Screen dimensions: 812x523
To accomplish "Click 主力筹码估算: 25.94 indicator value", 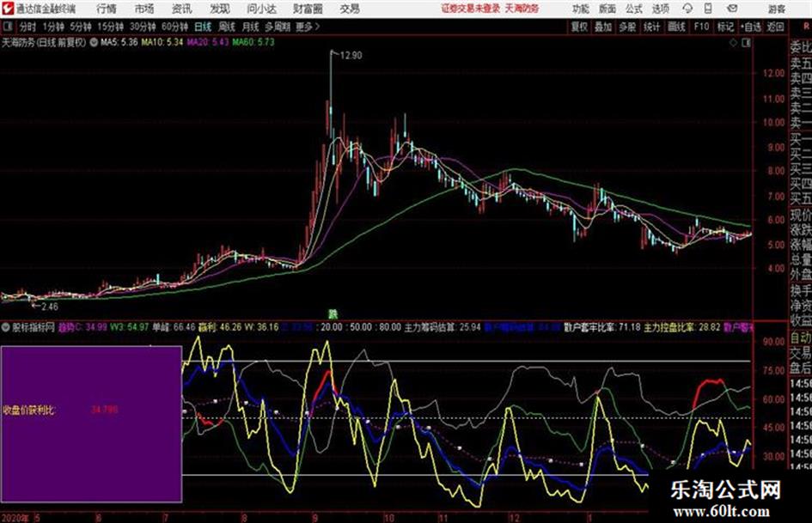I will click(443, 327).
